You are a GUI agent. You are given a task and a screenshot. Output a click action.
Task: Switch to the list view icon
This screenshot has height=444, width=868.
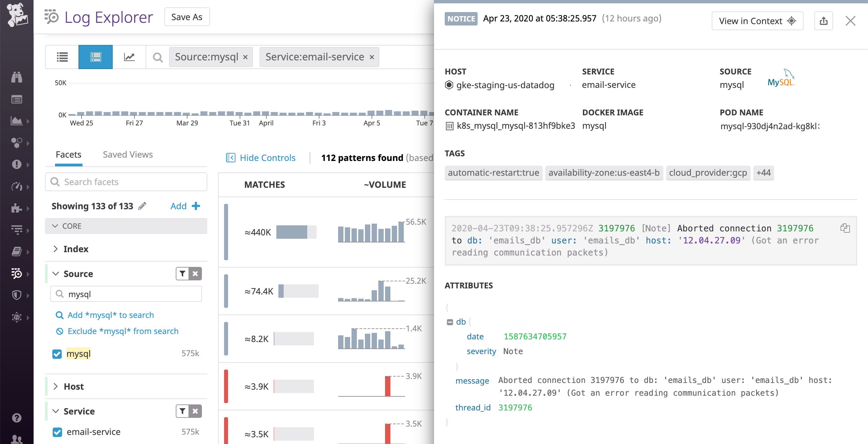click(62, 57)
